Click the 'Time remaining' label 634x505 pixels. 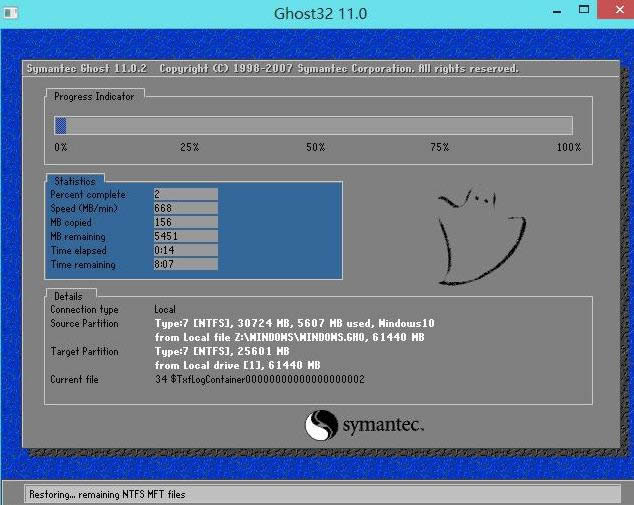pyautogui.click(x=83, y=264)
